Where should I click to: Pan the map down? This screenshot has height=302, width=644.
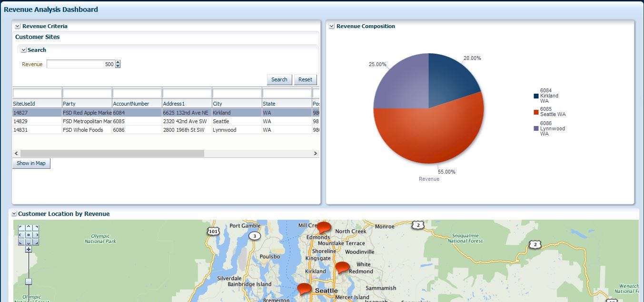click(29, 242)
